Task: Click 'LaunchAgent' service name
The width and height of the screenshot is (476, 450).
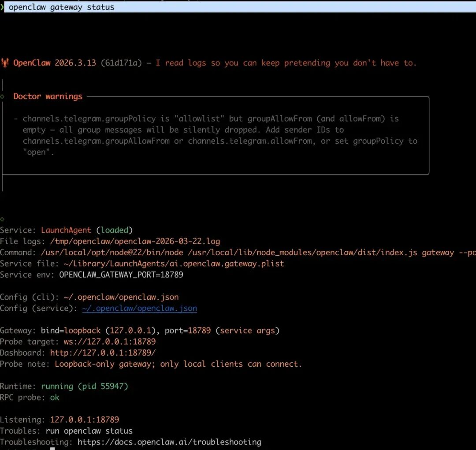Action: [x=66, y=230]
